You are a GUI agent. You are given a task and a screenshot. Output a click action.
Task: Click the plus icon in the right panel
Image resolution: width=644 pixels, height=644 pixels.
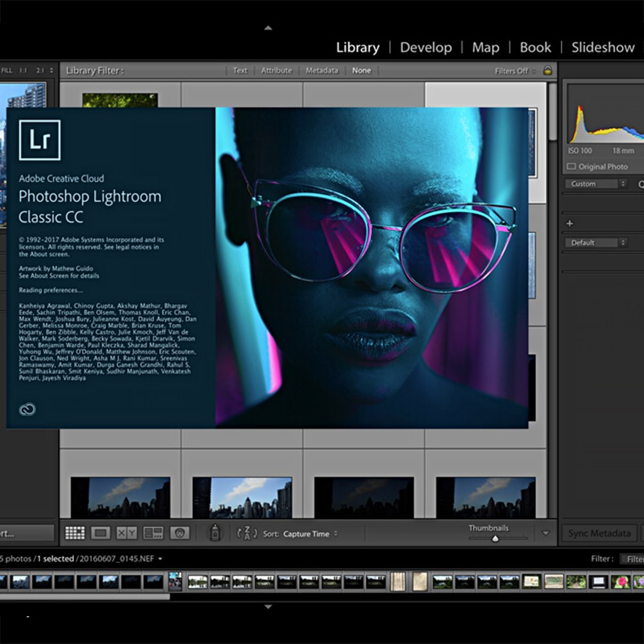pos(570,223)
